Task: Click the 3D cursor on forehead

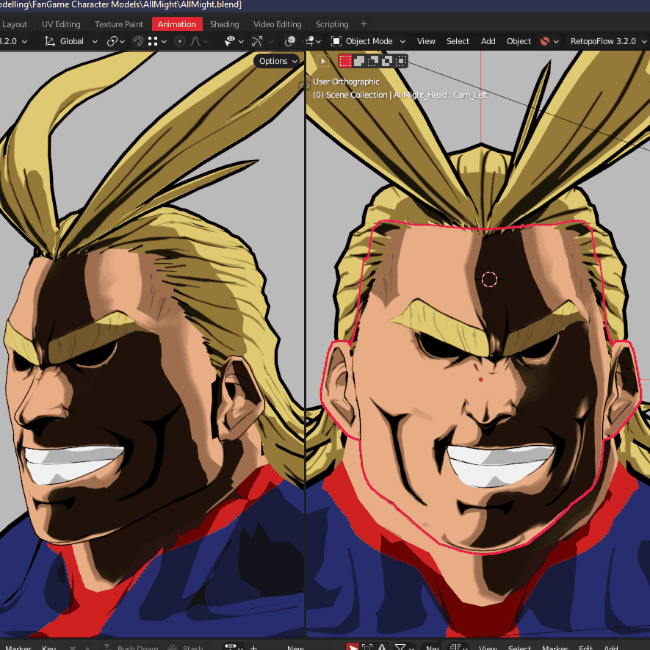Action: click(x=489, y=279)
